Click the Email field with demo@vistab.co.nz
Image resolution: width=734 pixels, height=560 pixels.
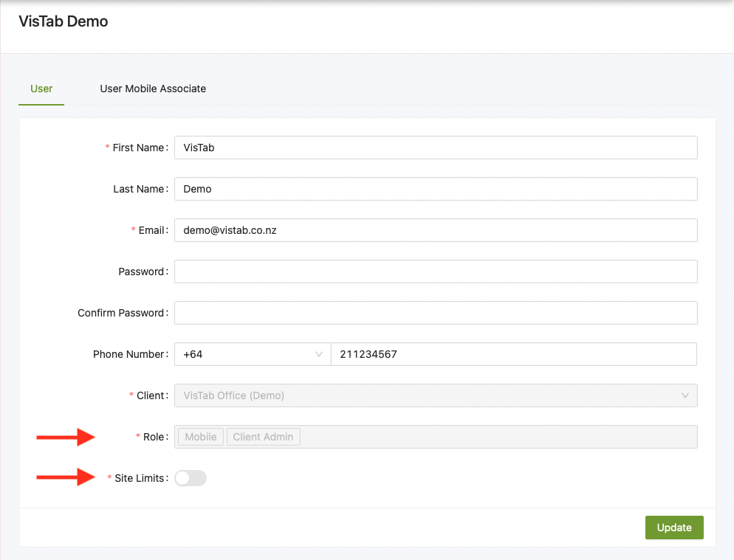coord(436,230)
